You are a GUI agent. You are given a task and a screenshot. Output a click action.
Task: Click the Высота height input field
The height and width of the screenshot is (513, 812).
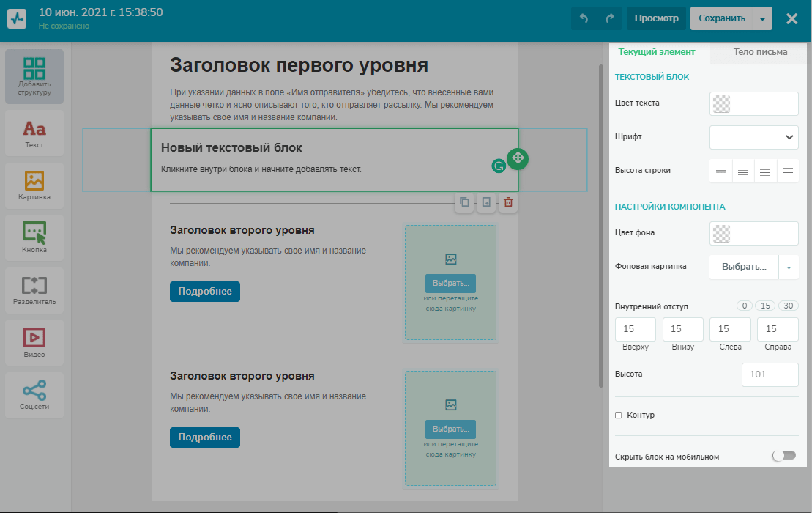(770, 374)
